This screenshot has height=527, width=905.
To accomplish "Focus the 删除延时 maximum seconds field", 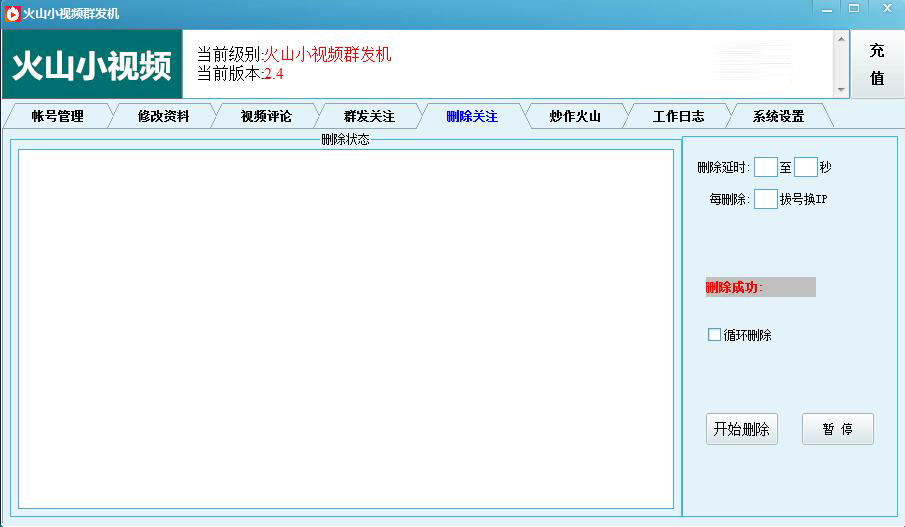I will click(806, 167).
